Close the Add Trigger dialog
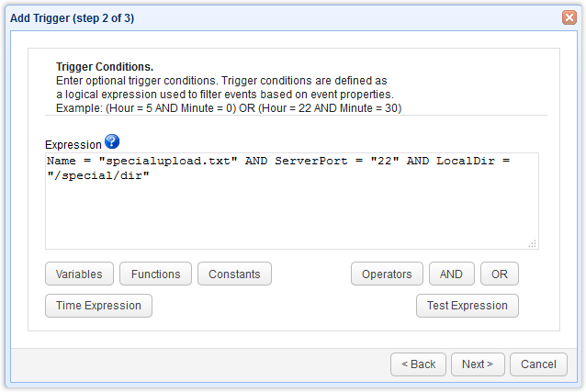Image resolution: width=586 pixels, height=392 pixels. 569,17
